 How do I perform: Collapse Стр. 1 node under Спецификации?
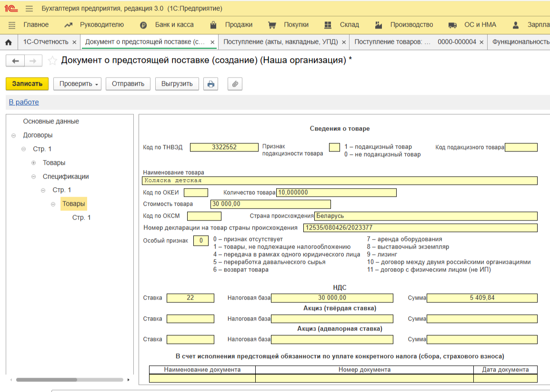43,190
